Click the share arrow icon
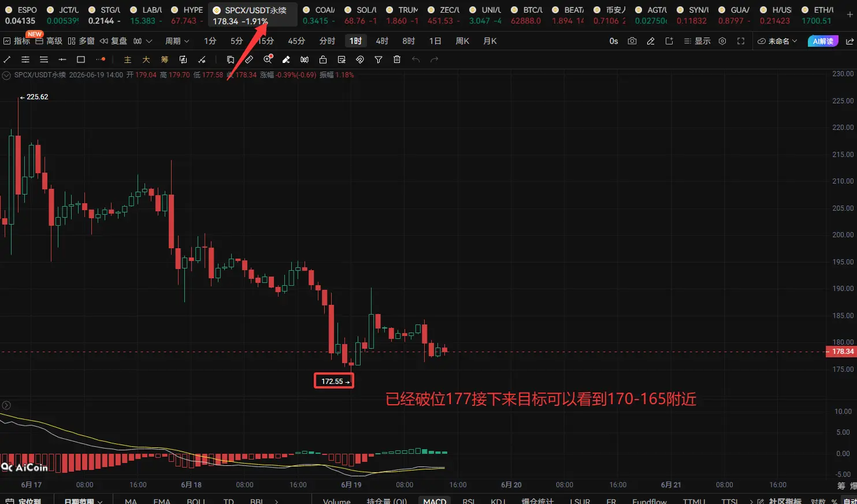The image size is (857, 504). (x=849, y=41)
